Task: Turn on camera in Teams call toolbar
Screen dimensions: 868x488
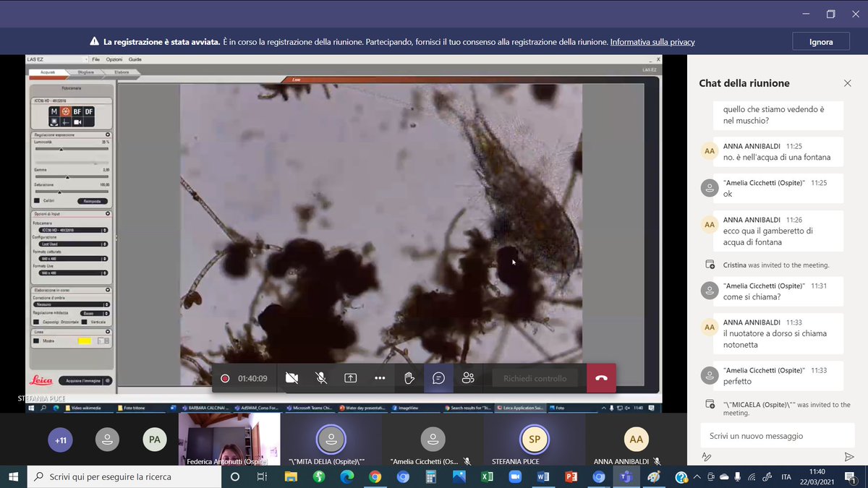Action: point(292,378)
